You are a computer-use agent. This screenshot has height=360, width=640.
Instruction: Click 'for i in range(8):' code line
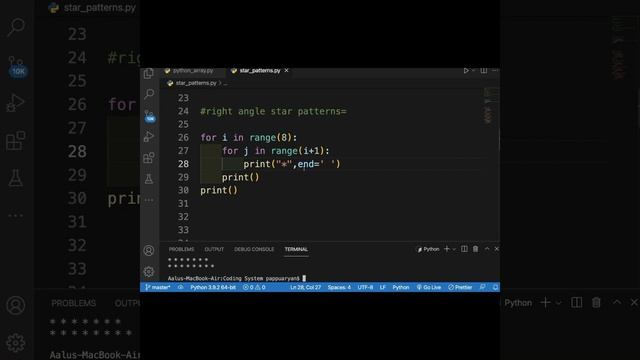coord(249,138)
